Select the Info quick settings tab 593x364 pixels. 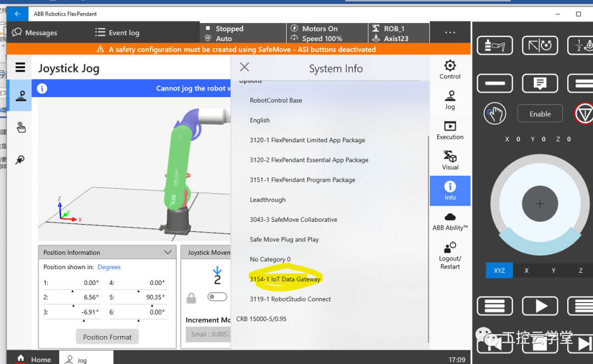tap(450, 191)
